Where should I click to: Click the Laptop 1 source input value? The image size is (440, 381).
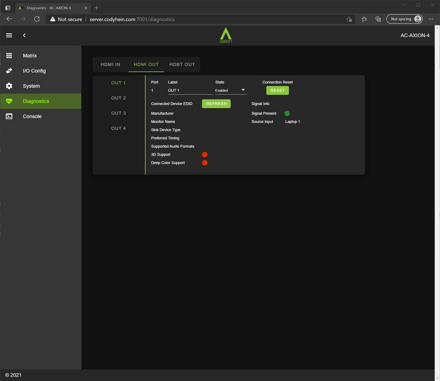[x=292, y=122]
